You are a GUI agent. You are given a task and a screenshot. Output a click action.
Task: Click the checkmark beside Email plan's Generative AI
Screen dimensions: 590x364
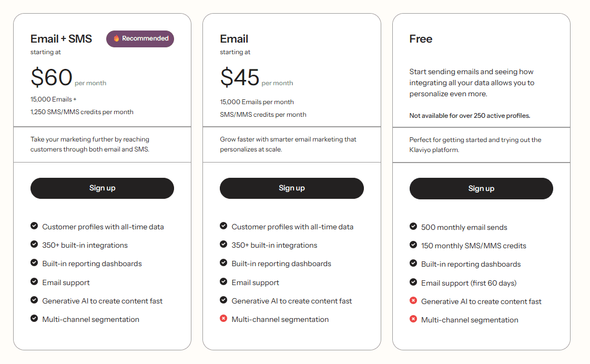pos(223,300)
